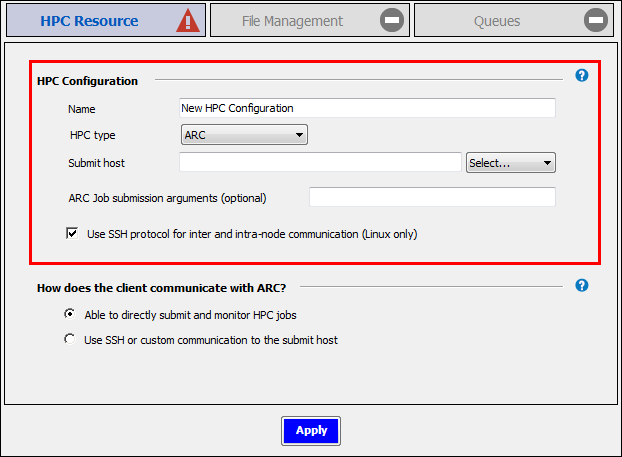Focus the Submit host input field
Screen dimensions: 622x457
320,163
